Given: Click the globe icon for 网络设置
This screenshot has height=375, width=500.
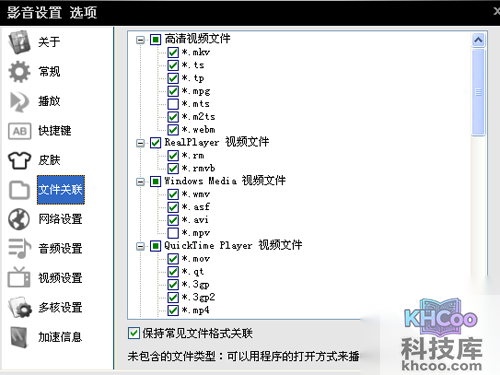Looking at the screenshot, I should (x=19, y=219).
